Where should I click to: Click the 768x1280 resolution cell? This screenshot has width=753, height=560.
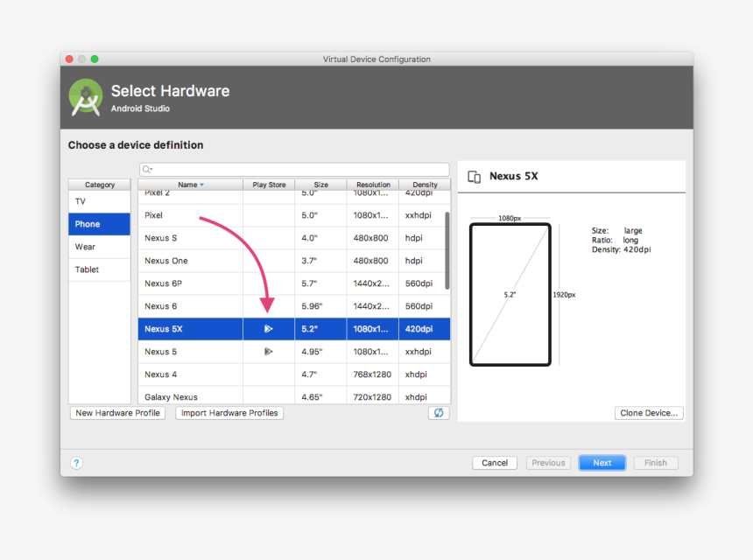point(372,374)
